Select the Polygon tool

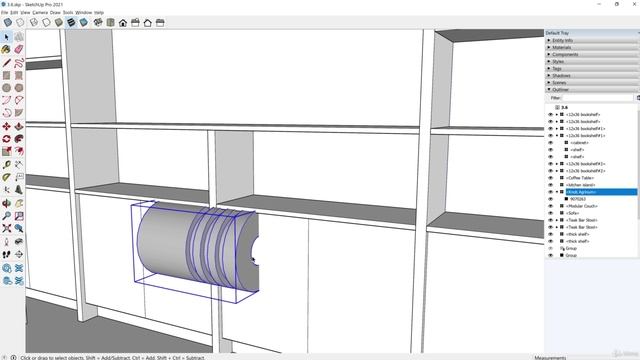(x=19, y=88)
